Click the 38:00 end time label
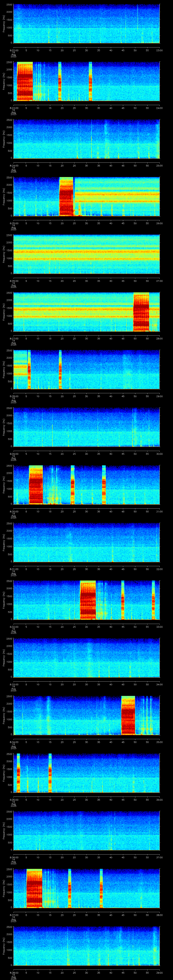Screen dimensions: 173x980 coord(159,915)
